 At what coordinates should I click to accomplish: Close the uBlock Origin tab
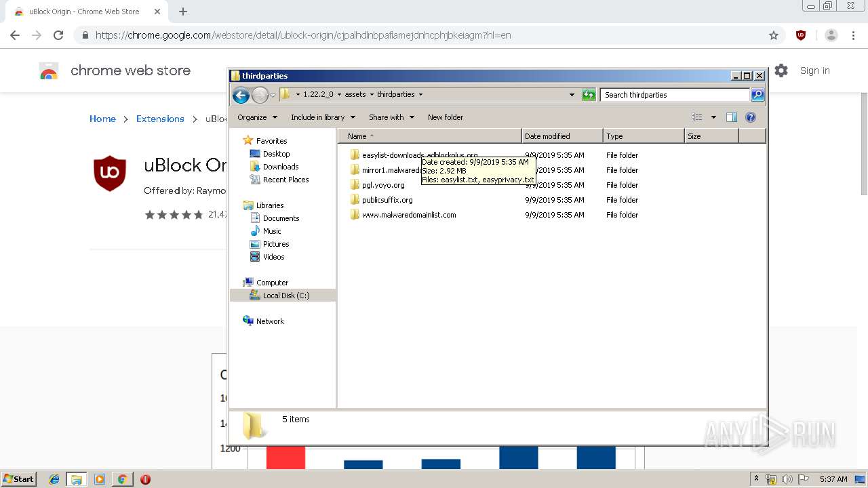[157, 12]
